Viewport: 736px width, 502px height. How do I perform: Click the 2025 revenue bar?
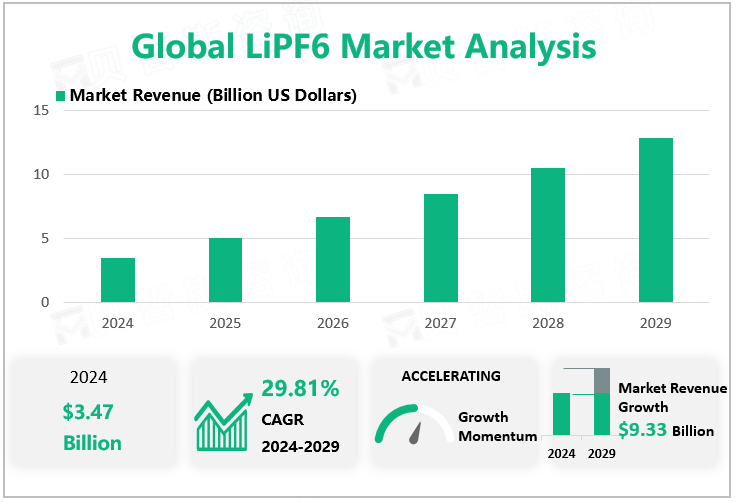click(x=225, y=270)
